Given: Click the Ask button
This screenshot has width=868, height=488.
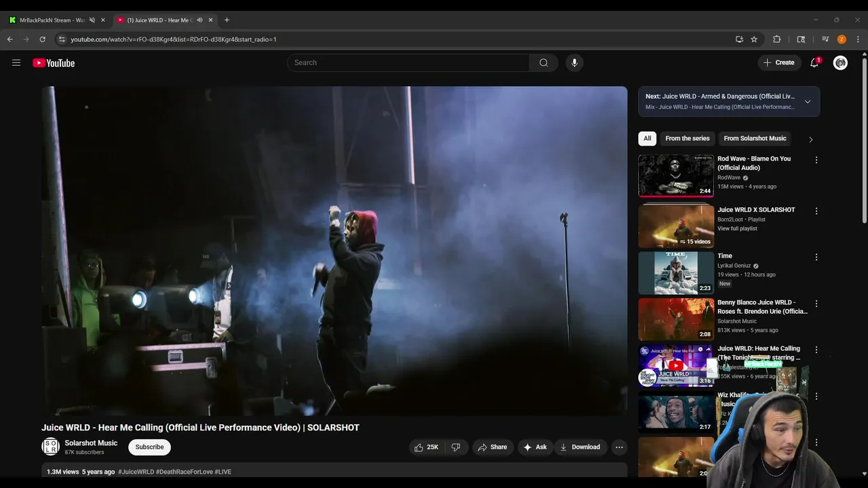Looking at the screenshot, I should pos(534,447).
